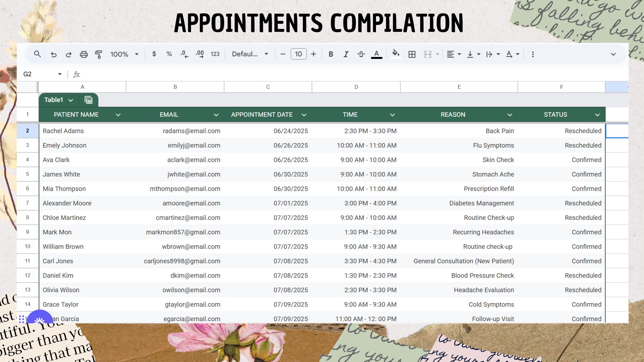The height and width of the screenshot is (362, 644).
Task: Click the markmon857@gmail.com cell
Action: 175,232
